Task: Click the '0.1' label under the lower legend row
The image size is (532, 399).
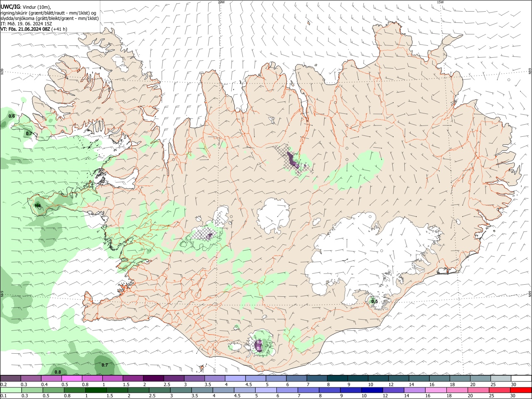Action: point(3,396)
